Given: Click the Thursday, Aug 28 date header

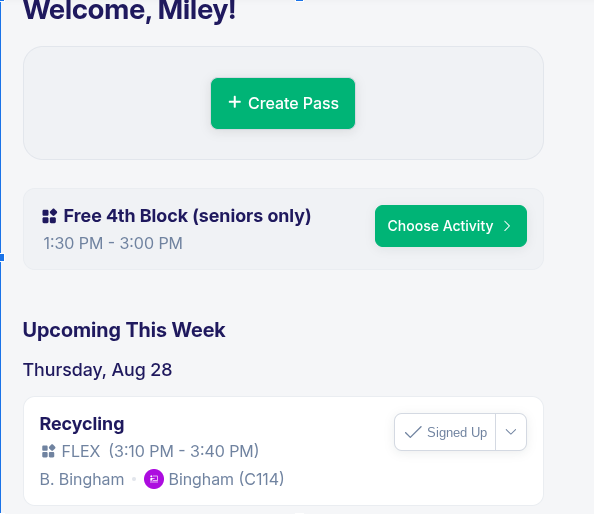Looking at the screenshot, I should 97,370.
